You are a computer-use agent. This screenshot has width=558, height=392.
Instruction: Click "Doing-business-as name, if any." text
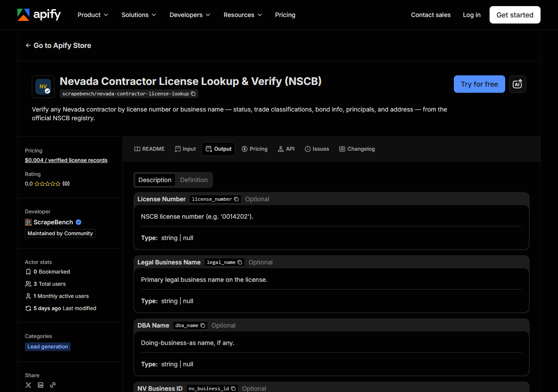click(188, 343)
